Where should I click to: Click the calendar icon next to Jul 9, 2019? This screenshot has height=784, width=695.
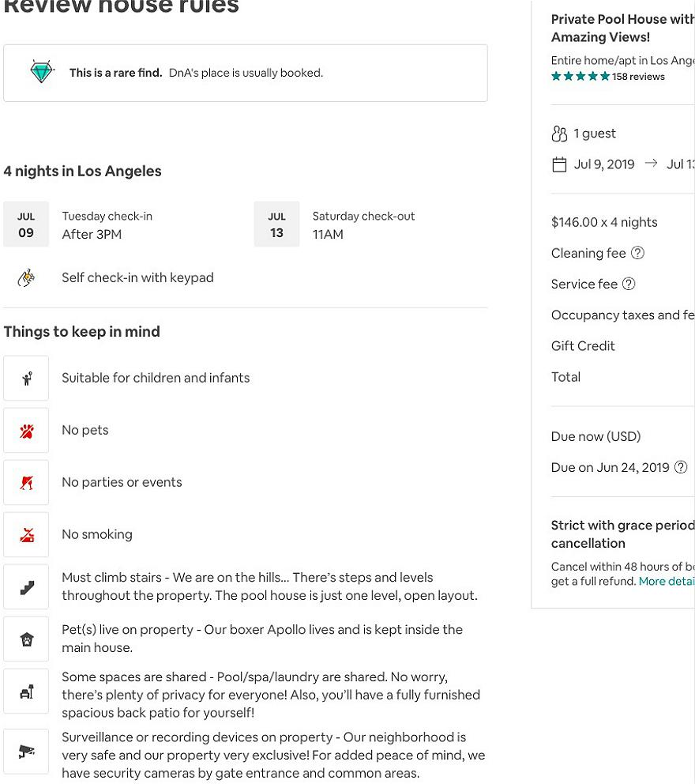pyautogui.click(x=559, y=164)
